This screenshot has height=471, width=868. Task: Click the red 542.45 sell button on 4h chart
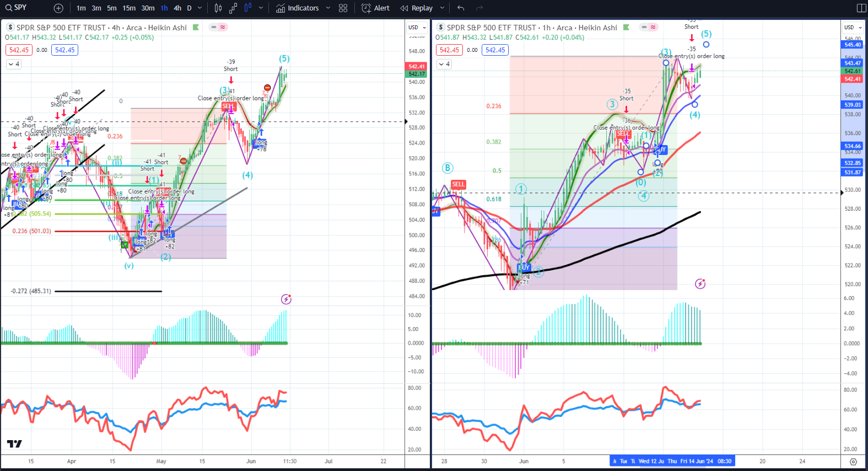[19, 50]
